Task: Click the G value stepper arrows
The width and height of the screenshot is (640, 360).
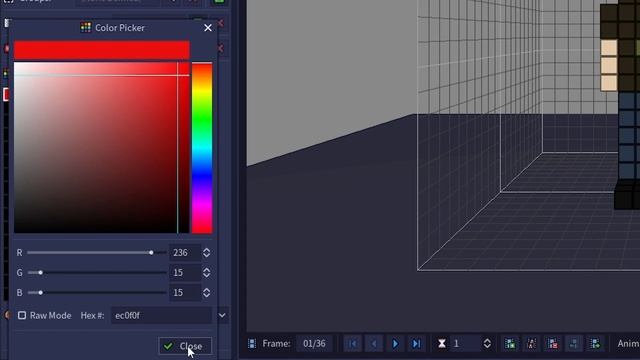Action: pyautogui.click(x=207, y=273)
